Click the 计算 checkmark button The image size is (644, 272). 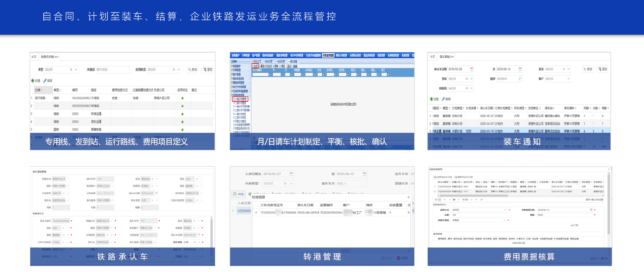[x=574, y=225]
